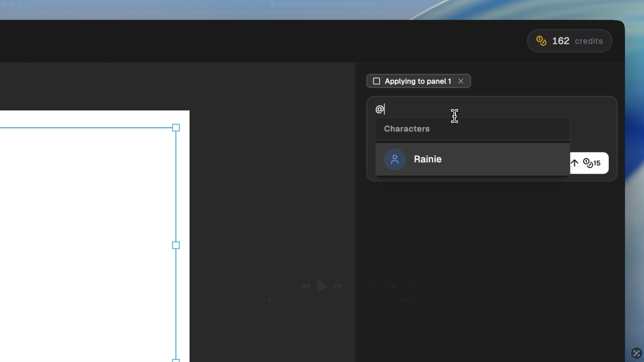Click the panel square icon in chip
This screenshot has width=644, height=362.
tap(376, 81)
